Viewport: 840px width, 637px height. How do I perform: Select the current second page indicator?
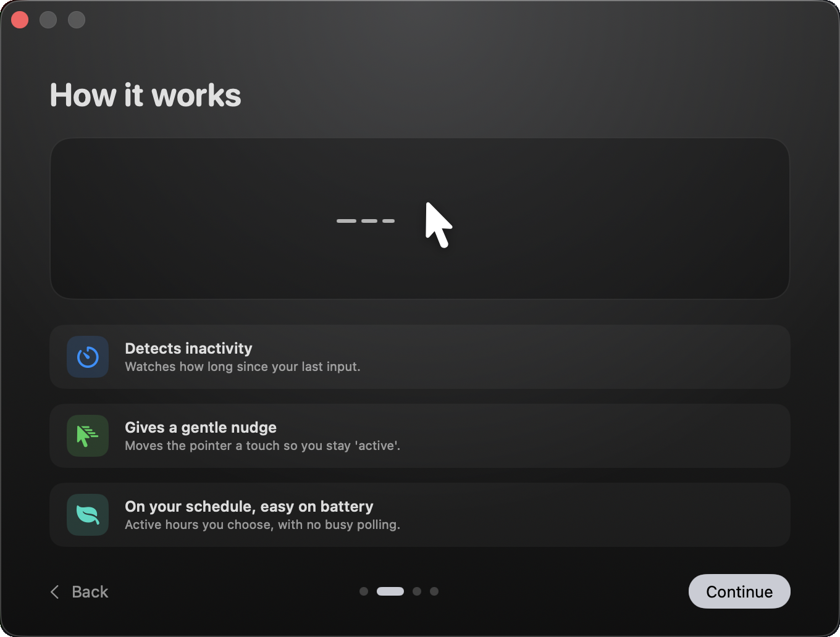tap(390, 591)
